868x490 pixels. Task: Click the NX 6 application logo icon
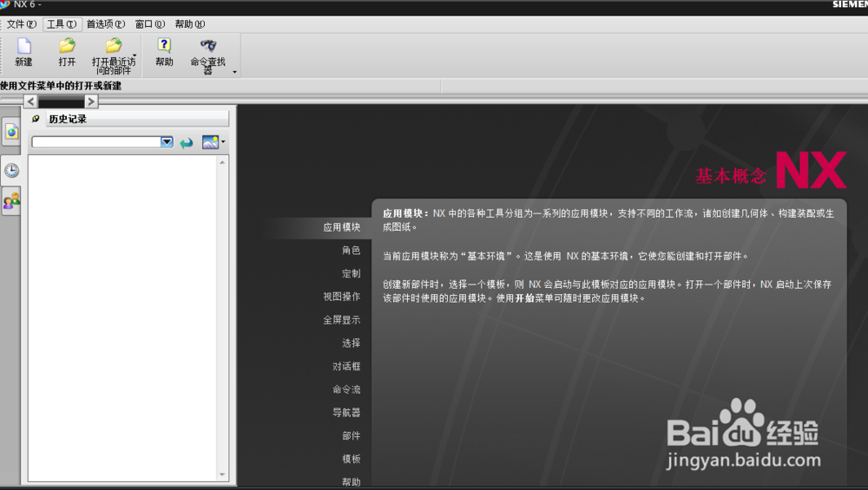[5, 4]
